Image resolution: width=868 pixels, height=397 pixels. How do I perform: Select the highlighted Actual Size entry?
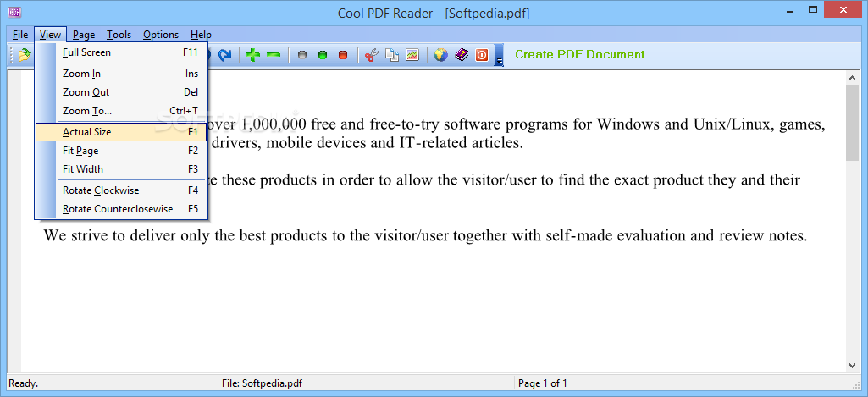click(x=121, y=132)
